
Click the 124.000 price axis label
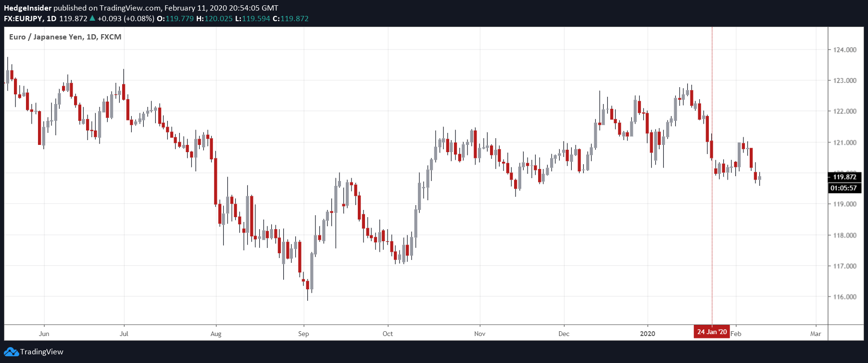pos(845,50)
